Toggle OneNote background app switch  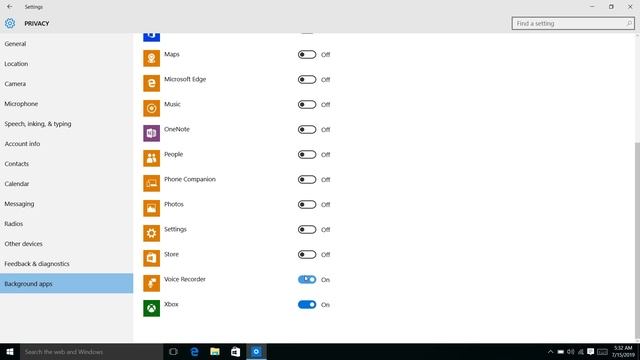point(307,130)
